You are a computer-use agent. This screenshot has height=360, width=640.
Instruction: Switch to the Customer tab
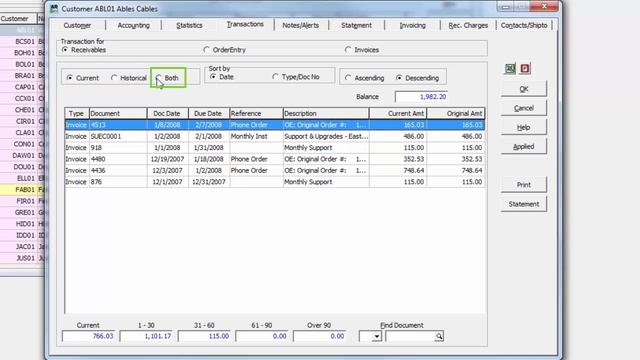coord(77,25)
